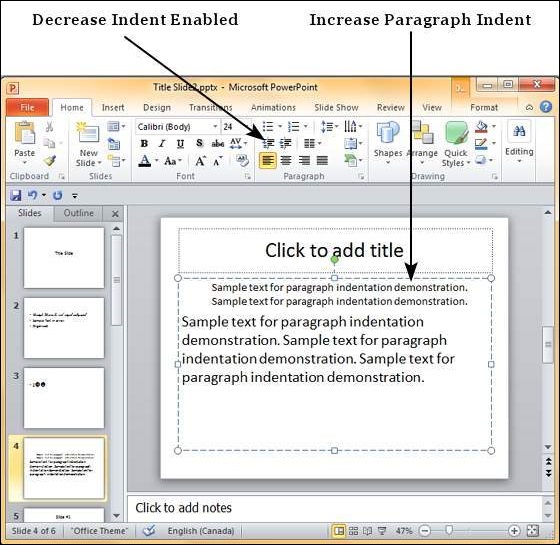Click the Editing binoculars icon
The image size is (560, 545).
519,131
